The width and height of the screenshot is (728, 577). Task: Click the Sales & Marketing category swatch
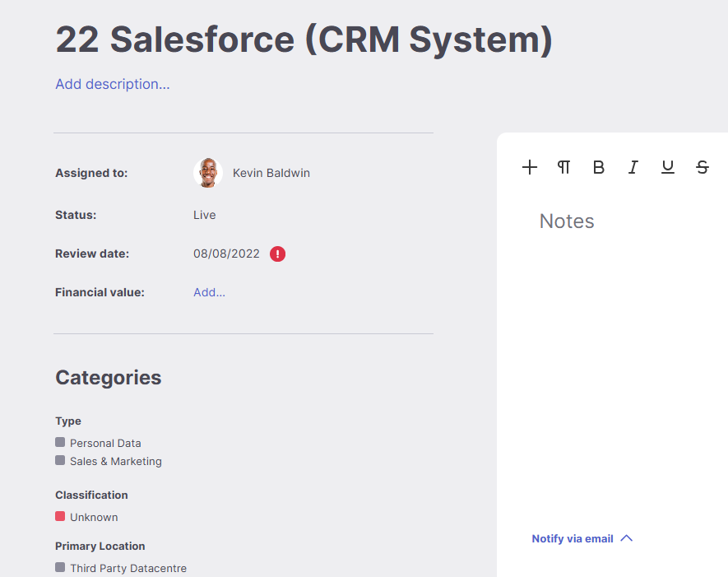[60, 460]
